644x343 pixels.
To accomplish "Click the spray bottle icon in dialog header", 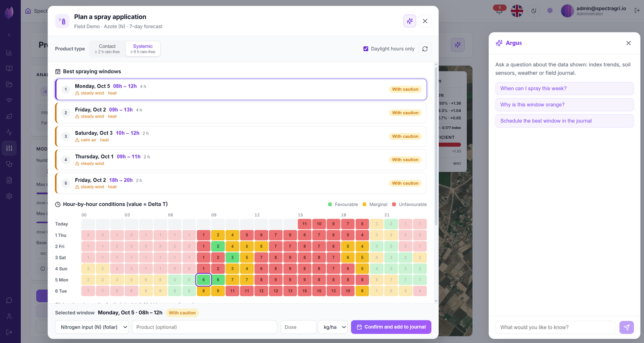I will [x=62, y=21].
